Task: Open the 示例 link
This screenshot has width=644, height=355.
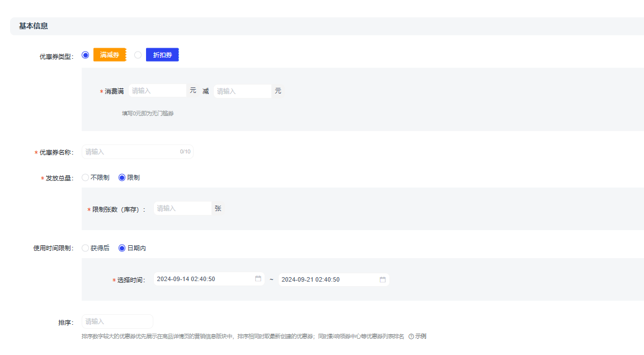Action: coord(421,337)
